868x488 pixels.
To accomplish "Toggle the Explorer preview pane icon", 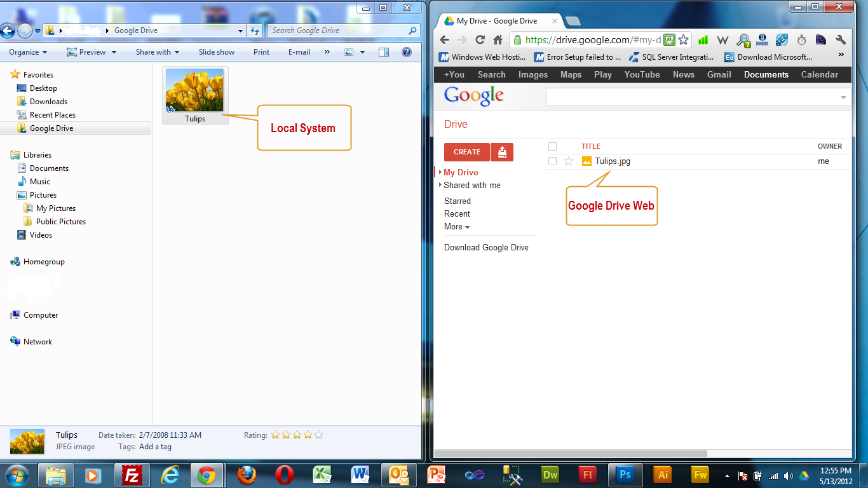I will pos(384,52).
